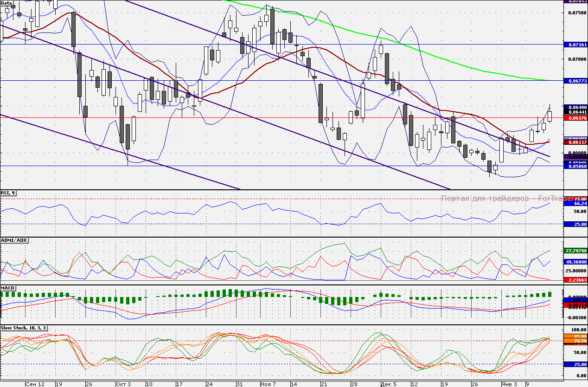Click the orange 85.08 stochastic label
Screen dimensions: 588x387
click(x=575, y=336)
